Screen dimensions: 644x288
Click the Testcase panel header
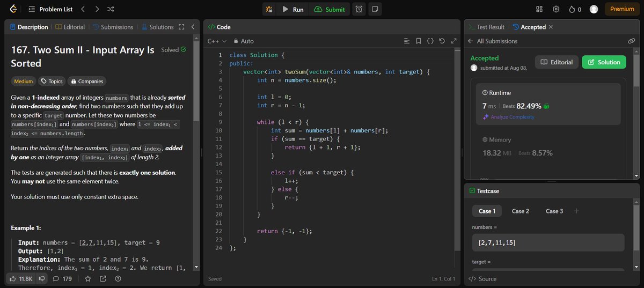pos(485,190)
